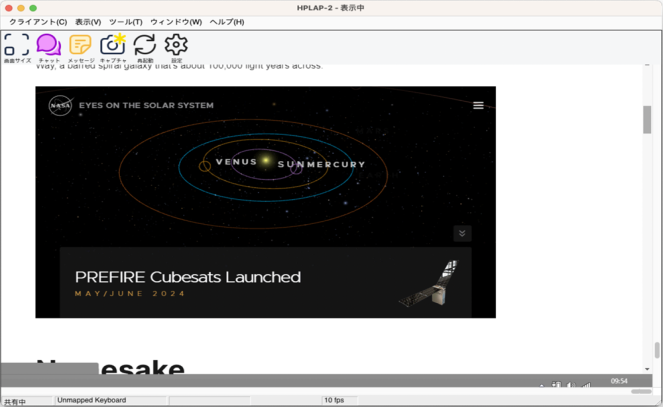Click the remote taskbar clock showing 09:54
Screen dimensions: 663x407
pyautogui.click(x=619, y=381)
